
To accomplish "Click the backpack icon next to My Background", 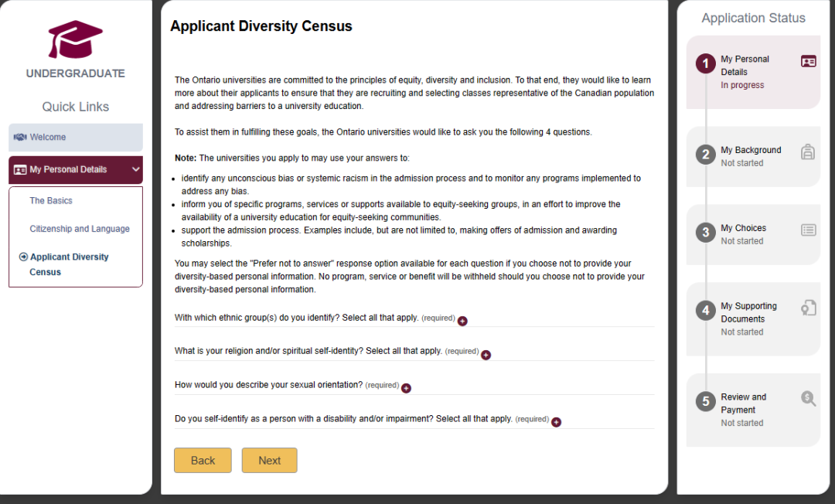I will pyautogui.click(x=808, y=152).
